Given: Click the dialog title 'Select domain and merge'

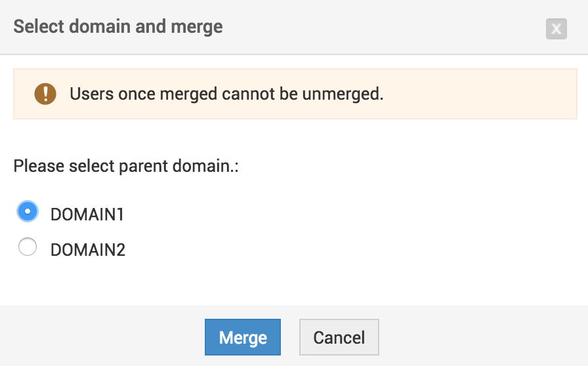Looking at the screenshot, I should tap(118, 27).
